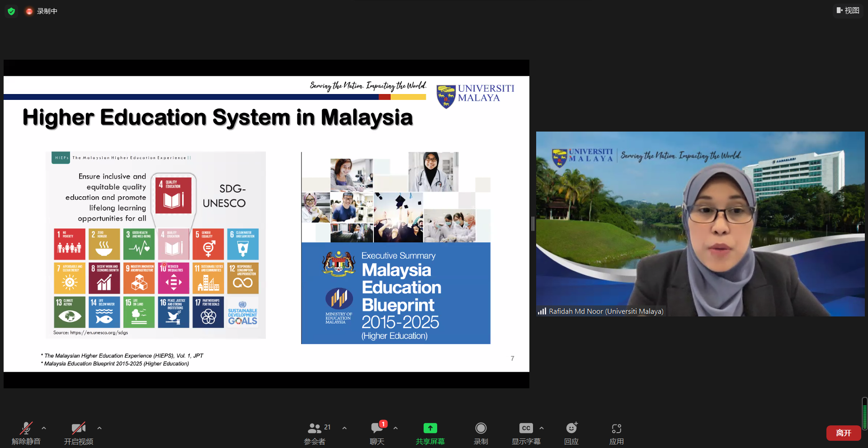Viewport: 868px width, 448px height.
Task: Click the SDG 17 Partnerships tile
Action: click(208, 312)
